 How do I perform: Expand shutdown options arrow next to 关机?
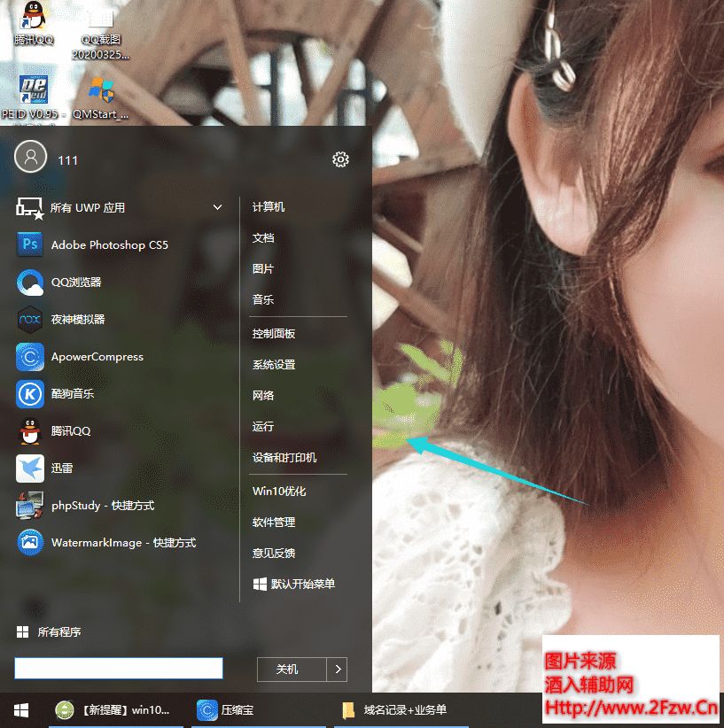tap(337, 670)
